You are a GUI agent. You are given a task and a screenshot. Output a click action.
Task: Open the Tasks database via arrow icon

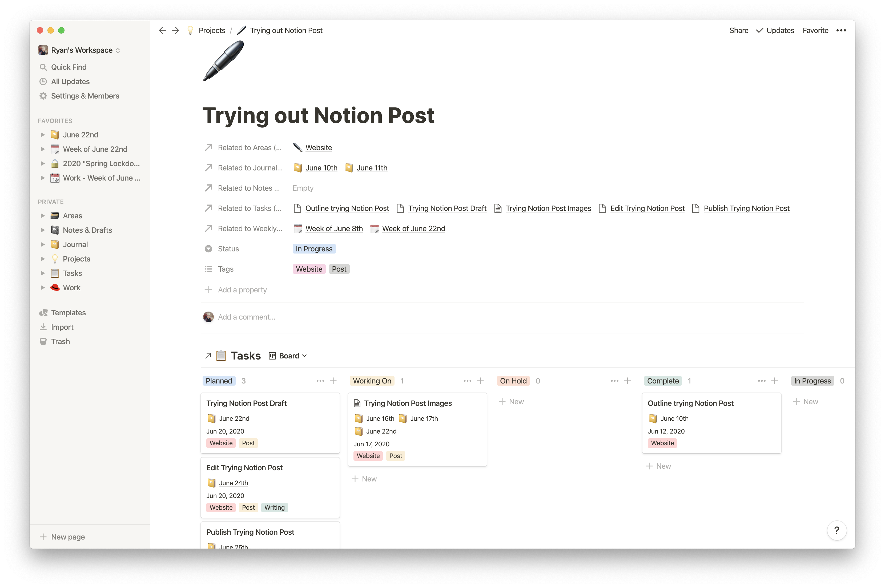(x=208, y=356)
